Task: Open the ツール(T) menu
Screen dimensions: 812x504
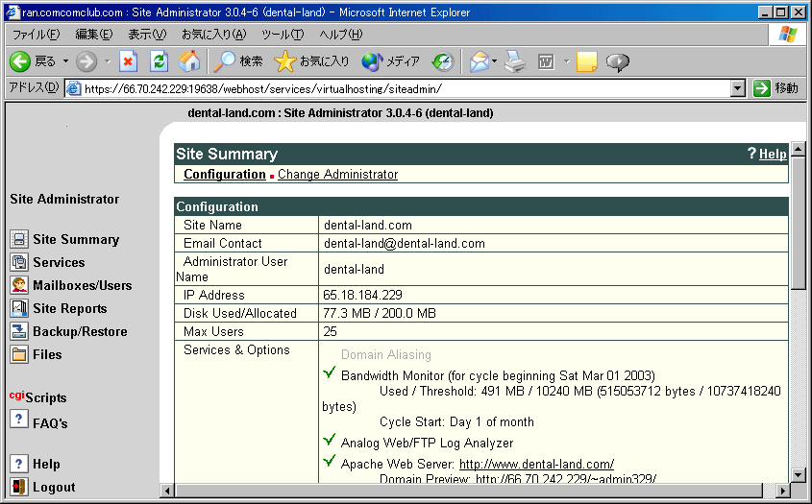Action: coord(283,35)
